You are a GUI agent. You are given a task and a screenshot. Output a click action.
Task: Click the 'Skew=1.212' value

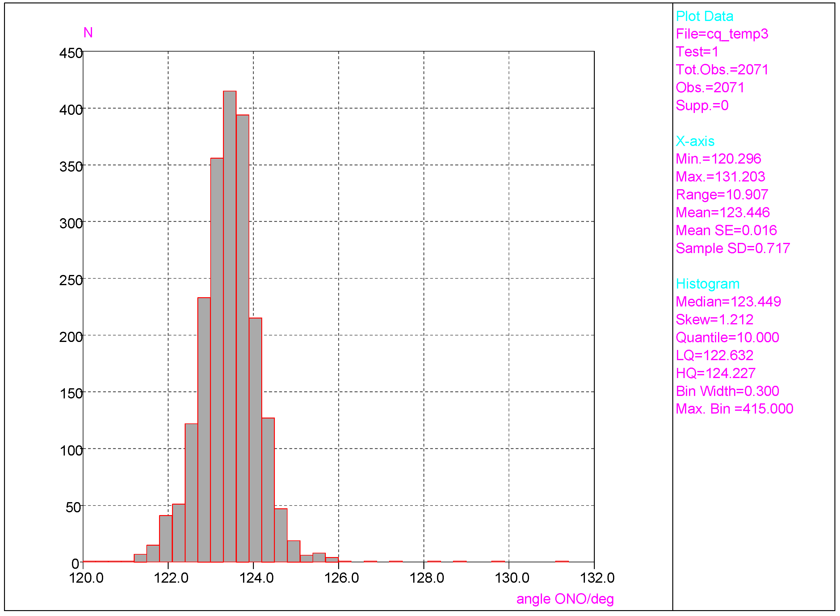(x=714, y=319)
